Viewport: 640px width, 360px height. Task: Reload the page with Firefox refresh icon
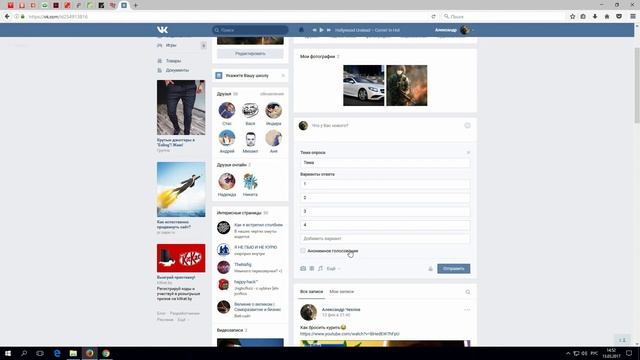coord(433,16)
